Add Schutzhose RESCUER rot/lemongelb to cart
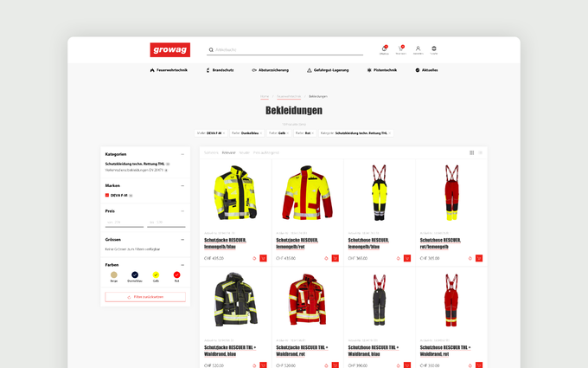The image size is (588, 368). click(479, 258)
